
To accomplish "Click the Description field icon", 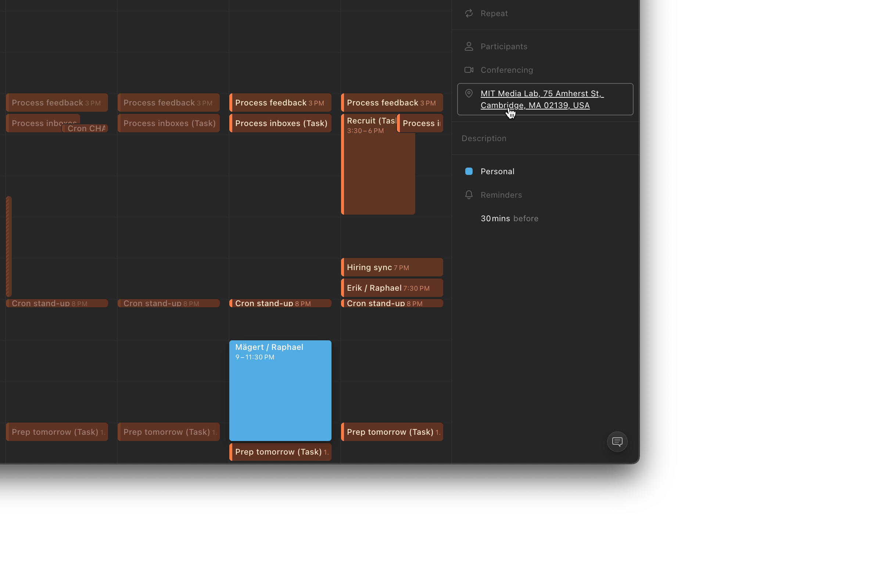I will tap(469, 138).
